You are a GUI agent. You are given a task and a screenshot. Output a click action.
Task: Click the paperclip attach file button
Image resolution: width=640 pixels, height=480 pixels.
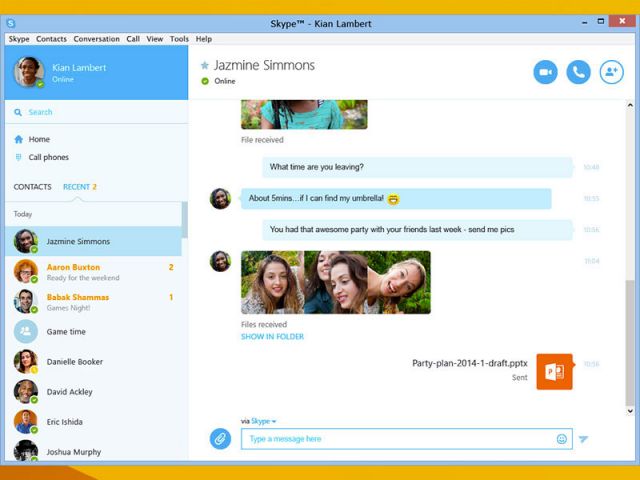pyautogui.click(x=220, y=439)
